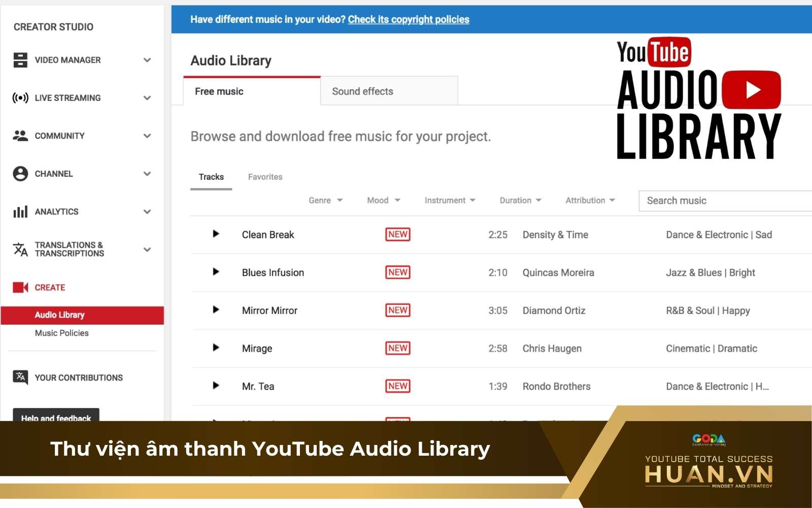Click the R&B & Soul | Happy genre text

tap(708, 310)
